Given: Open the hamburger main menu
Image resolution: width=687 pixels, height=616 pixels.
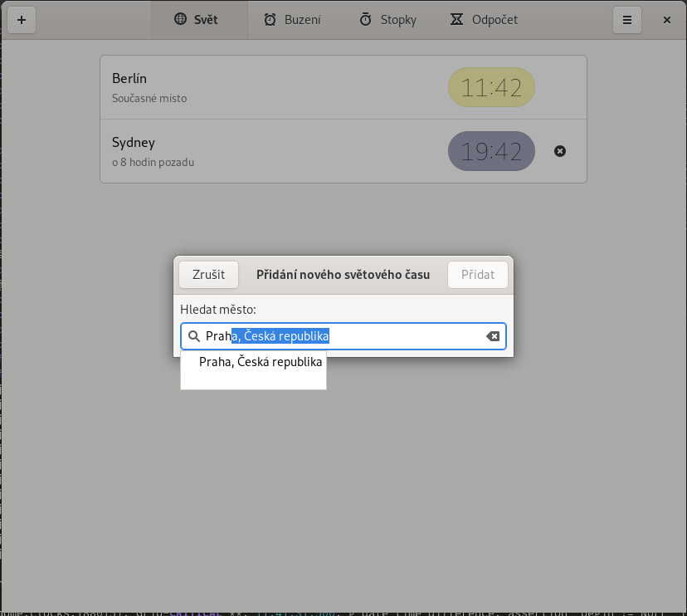Looking at the screenshot, I should (x=627, y=20).
